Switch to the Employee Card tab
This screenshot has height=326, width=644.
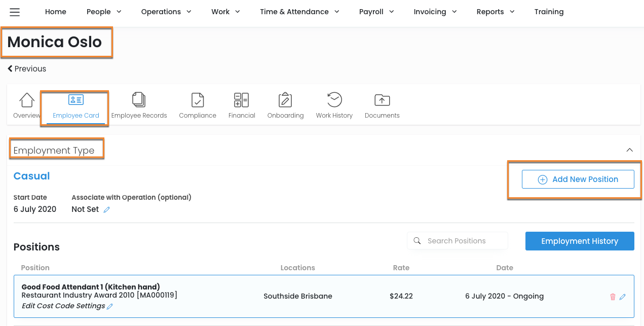click(x=76, y=106)
